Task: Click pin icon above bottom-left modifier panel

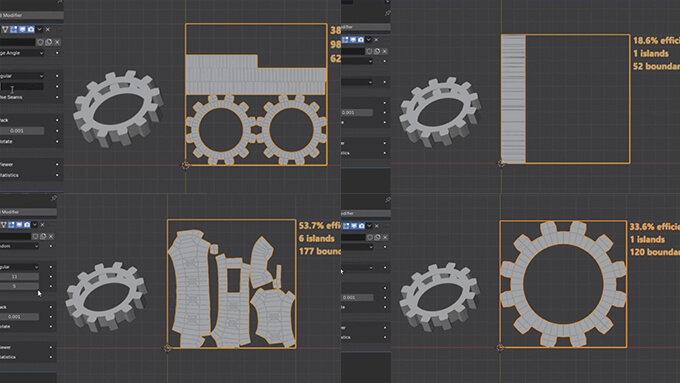Action: pyautogui.click(x=54, y=198)
